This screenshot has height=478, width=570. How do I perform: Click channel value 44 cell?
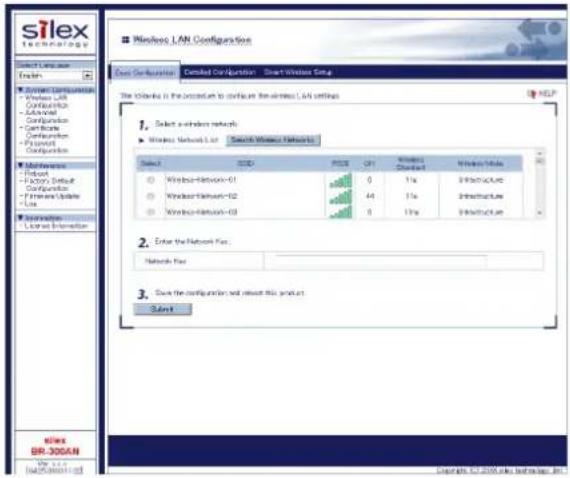(x=369, y=196)
